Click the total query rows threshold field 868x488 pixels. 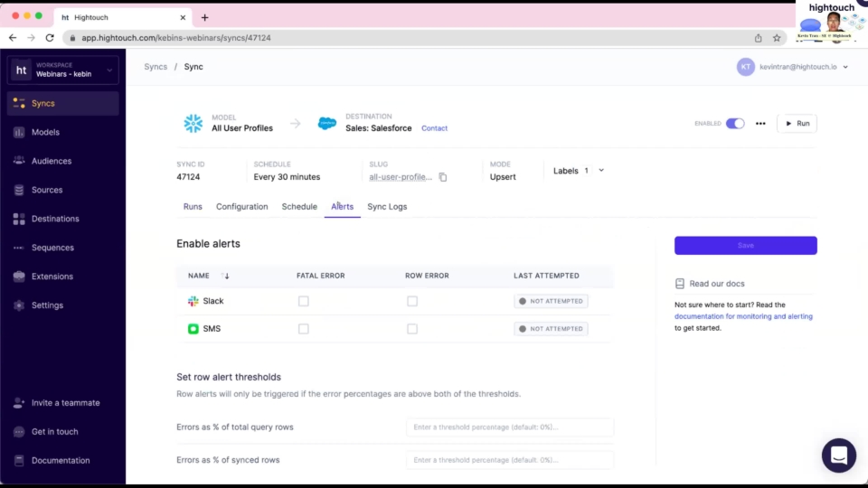click(509, 427)
